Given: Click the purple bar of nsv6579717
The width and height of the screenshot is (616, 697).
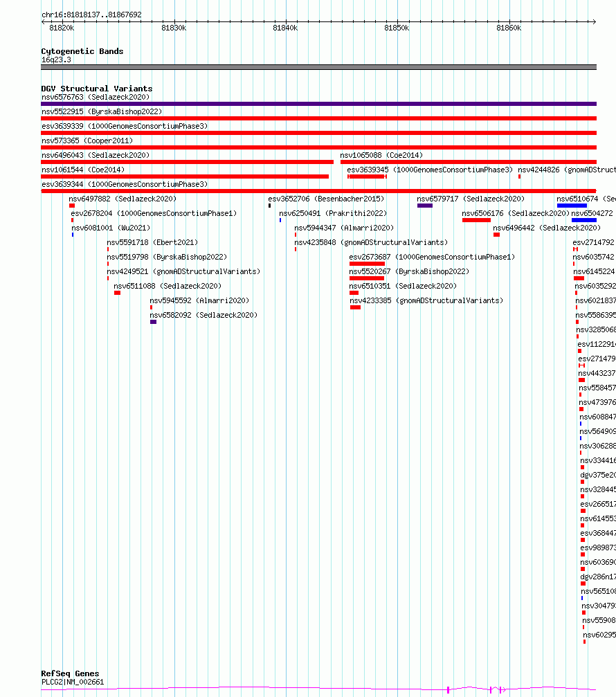Looking at the screenshot, I should 425,206.
